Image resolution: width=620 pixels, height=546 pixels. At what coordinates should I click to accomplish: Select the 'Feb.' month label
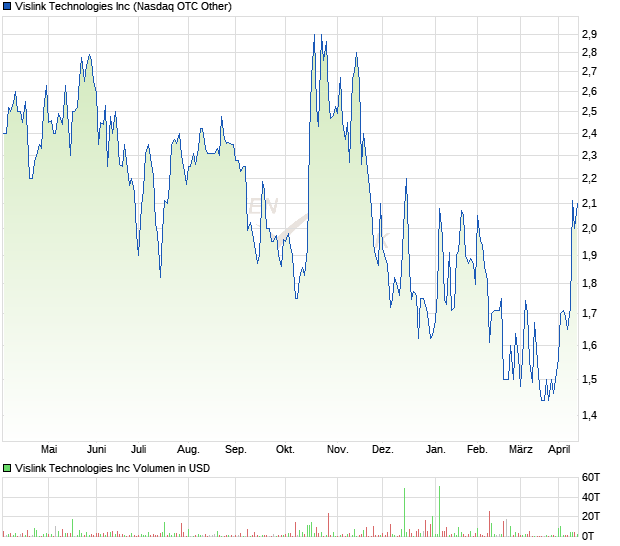(477, 450)
